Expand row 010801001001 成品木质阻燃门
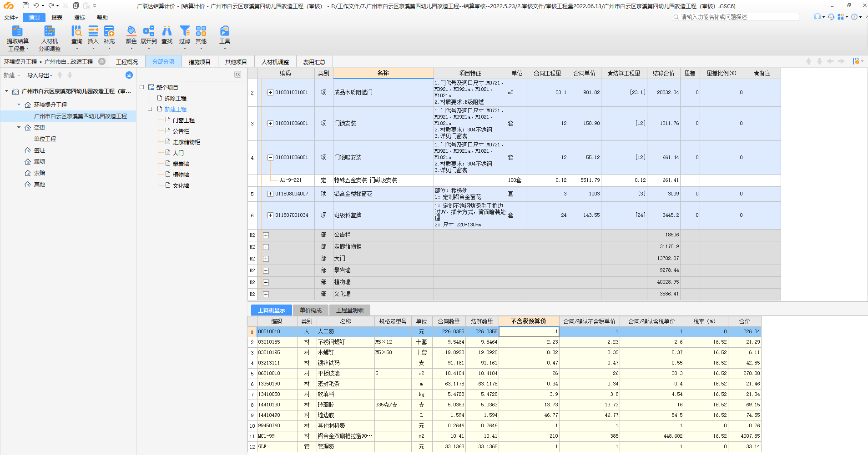Screen dimensions: 868x455 pyautogui.click(x=270, y=92)
